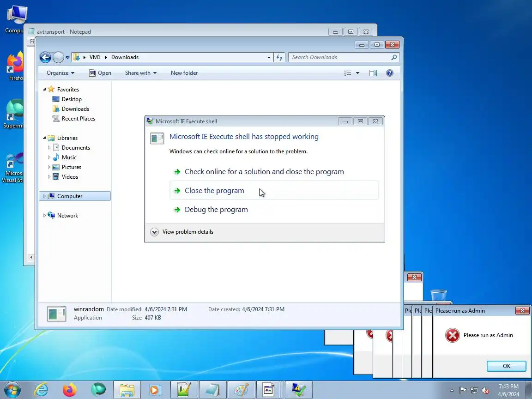Open the Organize menu
The image size is (532, 399).
tap(60, 73)
